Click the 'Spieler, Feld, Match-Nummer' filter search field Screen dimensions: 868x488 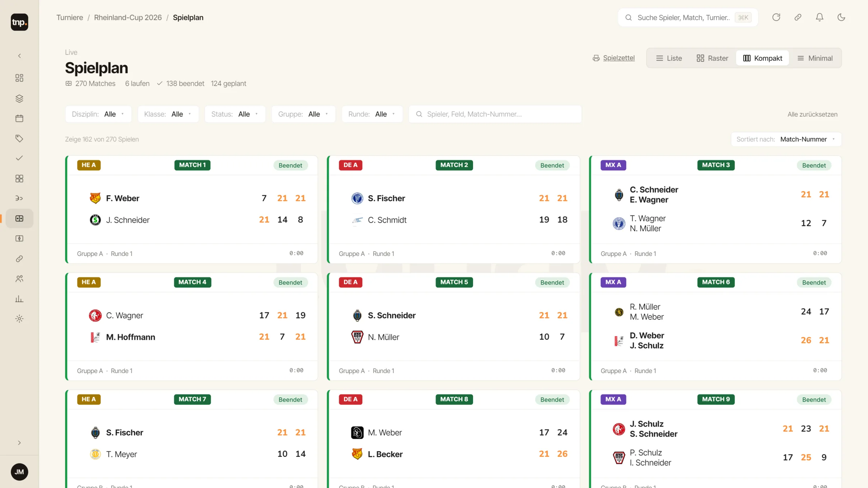(495, 114)
